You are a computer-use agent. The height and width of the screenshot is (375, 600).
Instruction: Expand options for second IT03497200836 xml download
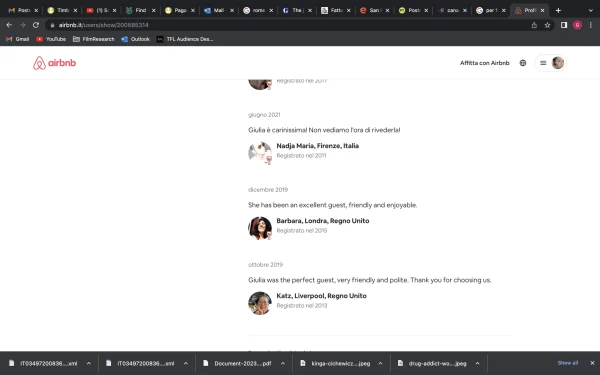pos(186,364)
